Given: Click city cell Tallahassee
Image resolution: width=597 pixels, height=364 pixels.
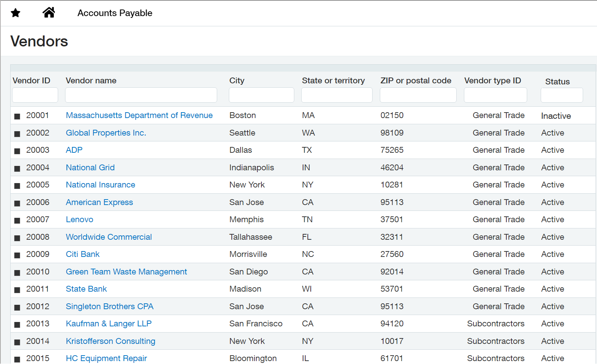Looking at the screenshot, I should pos(251,237).
